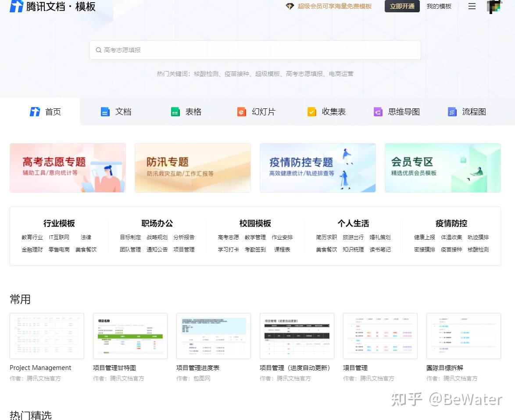Click the blue 文档 document icon
The width and height of the screenshot is (515, 420).
105,112
